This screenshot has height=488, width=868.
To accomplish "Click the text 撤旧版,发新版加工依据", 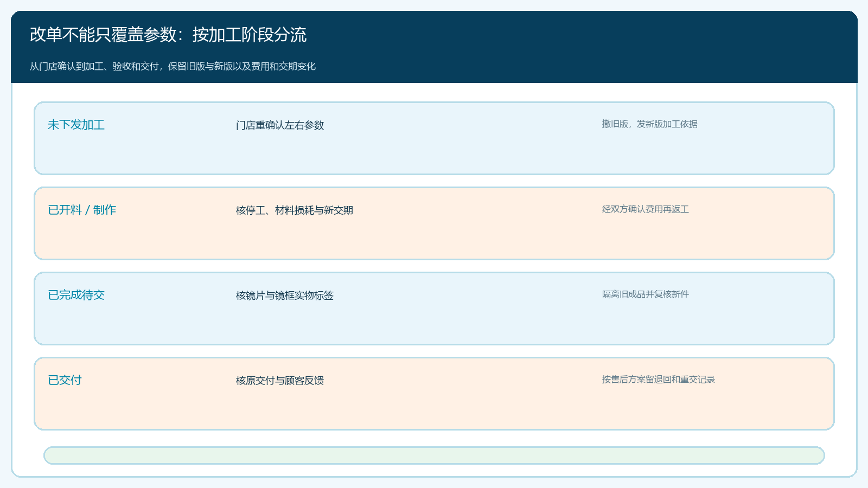I will (649, 124).
